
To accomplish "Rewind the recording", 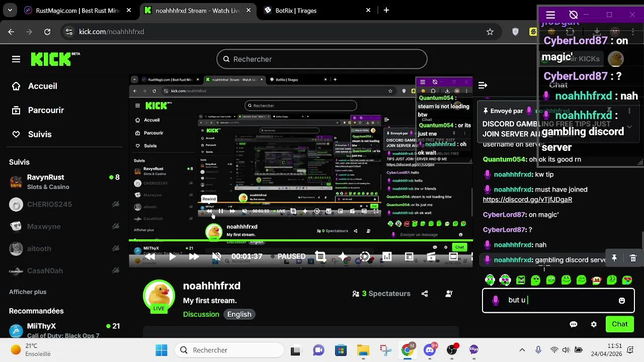I will [150, 256].
